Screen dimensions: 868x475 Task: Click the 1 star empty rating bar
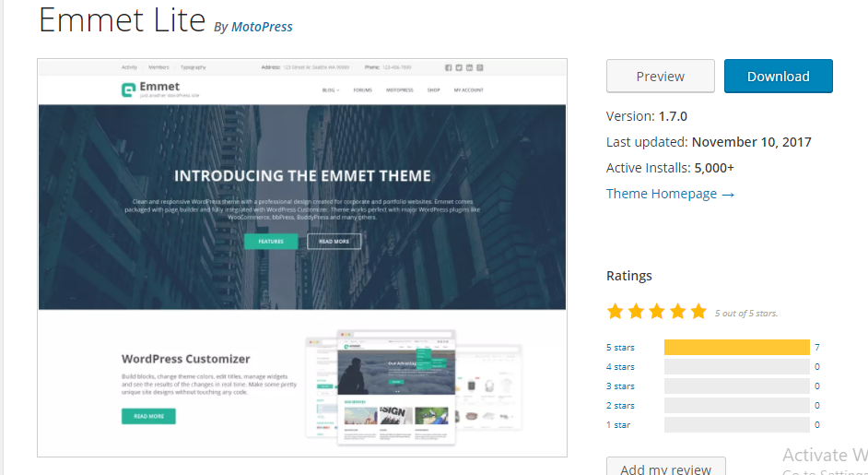[737, 425]
